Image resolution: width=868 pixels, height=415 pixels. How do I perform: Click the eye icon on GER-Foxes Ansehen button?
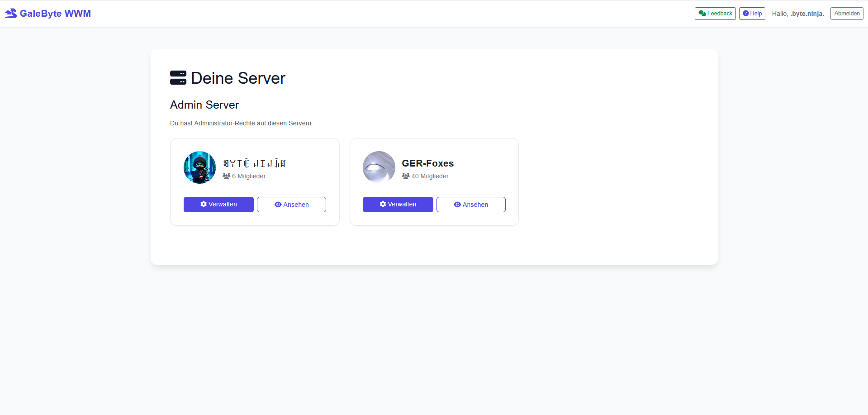tap(457, 204)
